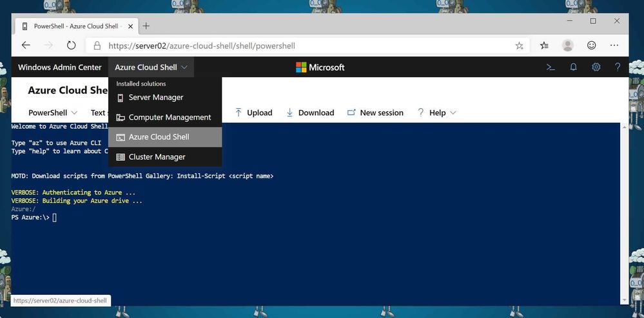The width and height of the screenshot is (644, 318).
Task: Start a New session
Action: click(x=375, y=113)
